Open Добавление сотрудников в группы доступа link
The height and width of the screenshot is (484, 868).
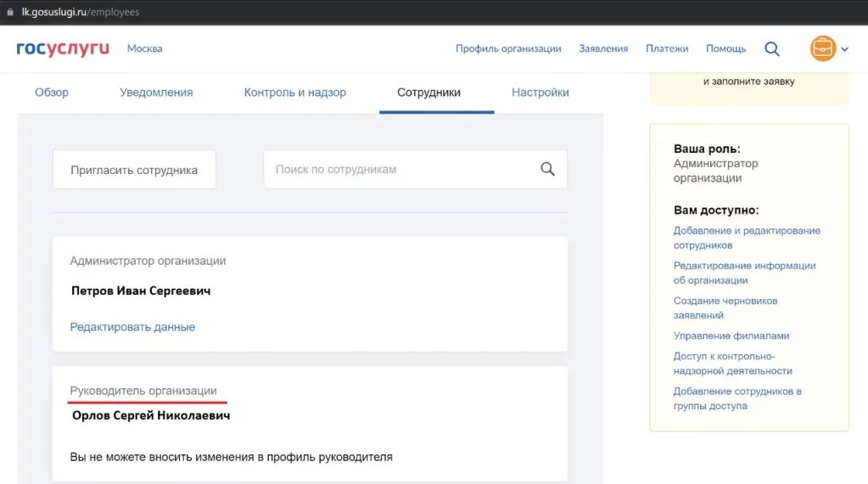tap(737, 398)
